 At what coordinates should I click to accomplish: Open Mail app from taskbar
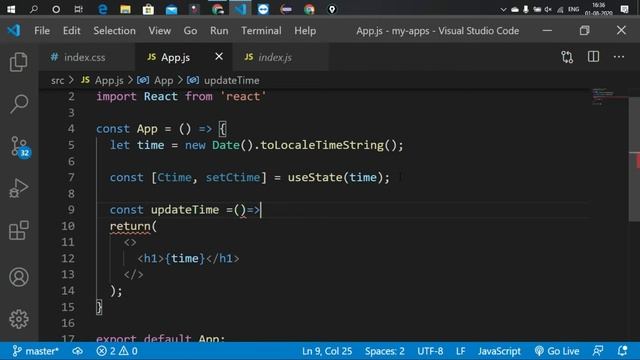point(171,9)
